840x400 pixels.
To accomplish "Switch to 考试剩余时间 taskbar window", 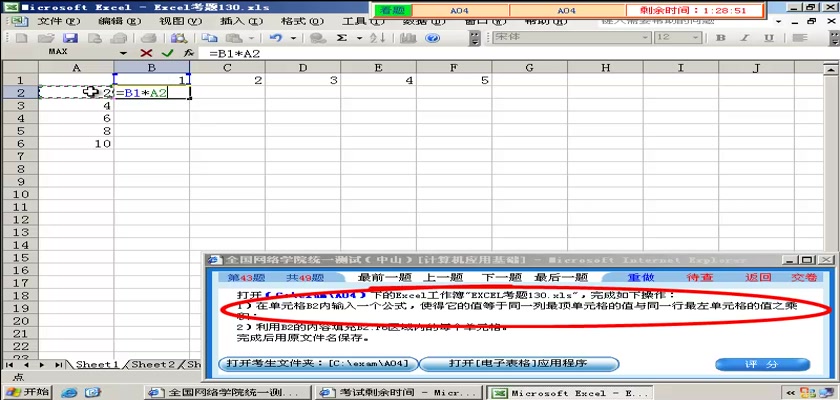I will point(399,393).
